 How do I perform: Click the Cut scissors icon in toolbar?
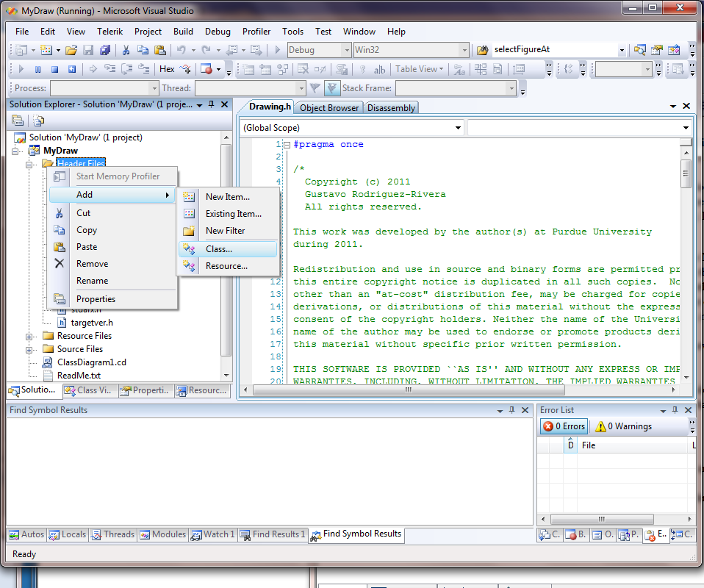point(126,50)
